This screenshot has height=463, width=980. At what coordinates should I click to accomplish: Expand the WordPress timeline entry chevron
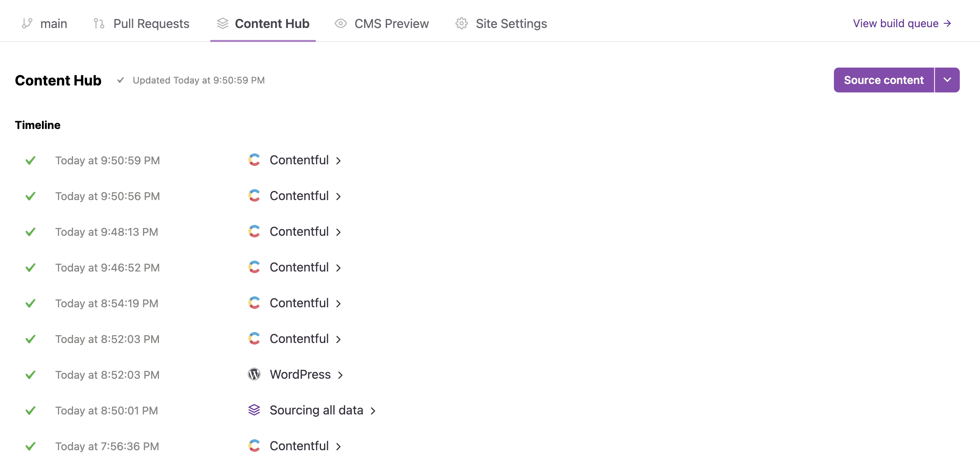point(340,375)
